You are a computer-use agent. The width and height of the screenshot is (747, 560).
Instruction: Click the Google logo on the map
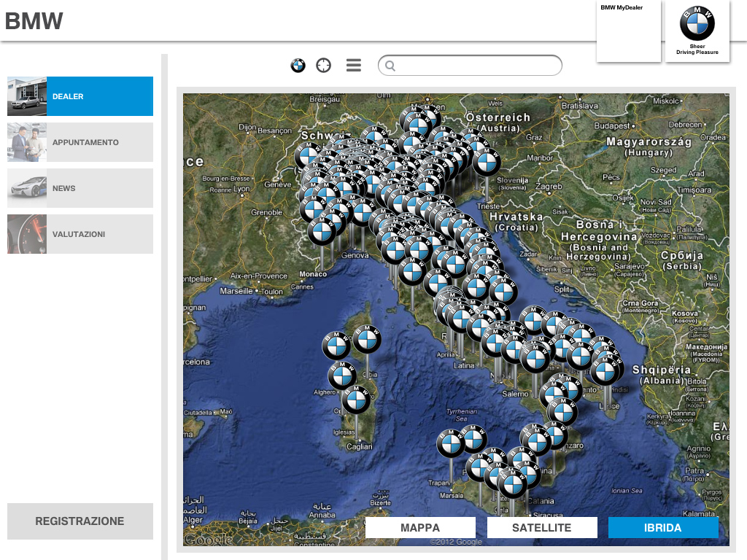click(208, 540)
